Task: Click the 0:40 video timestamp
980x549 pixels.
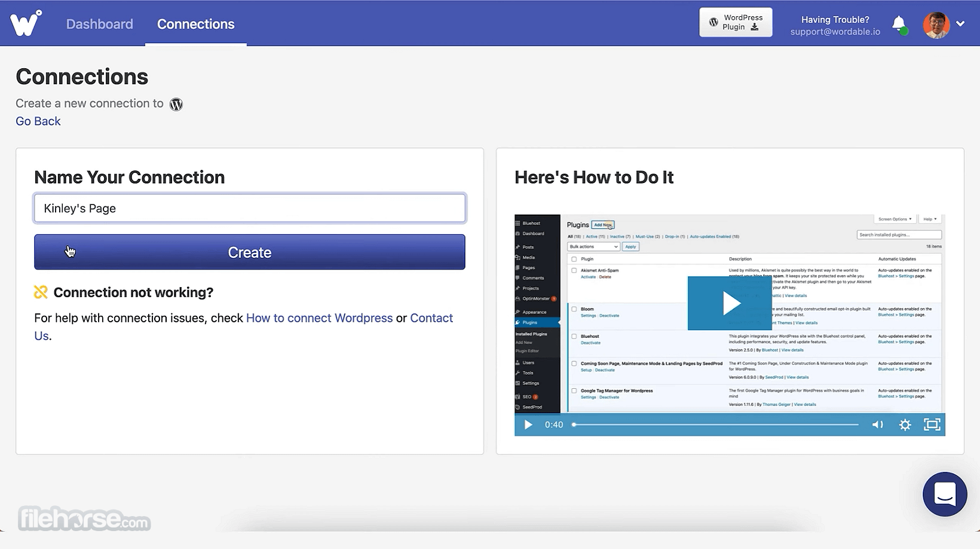Action: tap(554, 425)
